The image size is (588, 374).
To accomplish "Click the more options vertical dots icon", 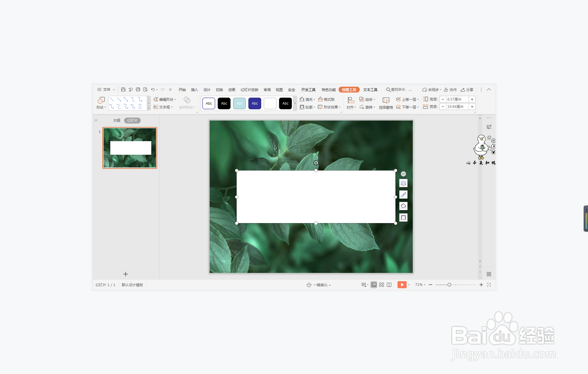I will coord(481,90).
